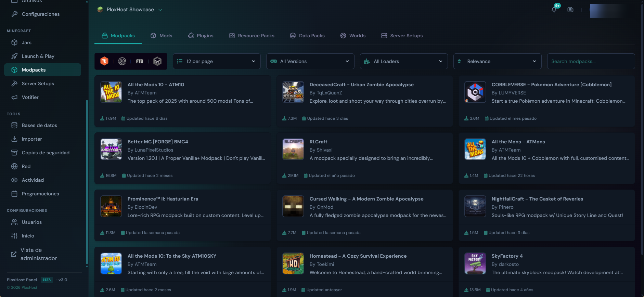The height and width of the screenshot is (297, 644).
Task: Click the Cursed Walking modpack thumbnail
Action: 293,206
